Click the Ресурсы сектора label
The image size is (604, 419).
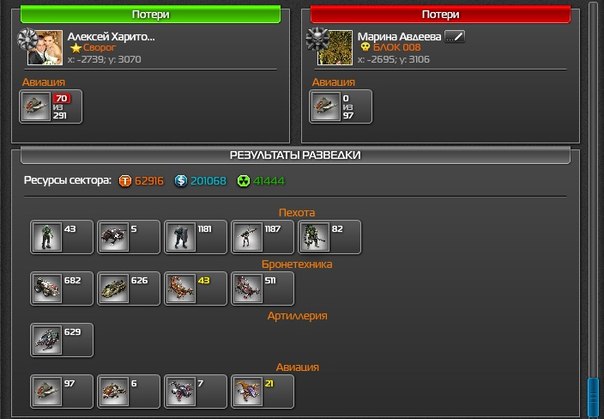pyautogui.click(x=68, y=180)
